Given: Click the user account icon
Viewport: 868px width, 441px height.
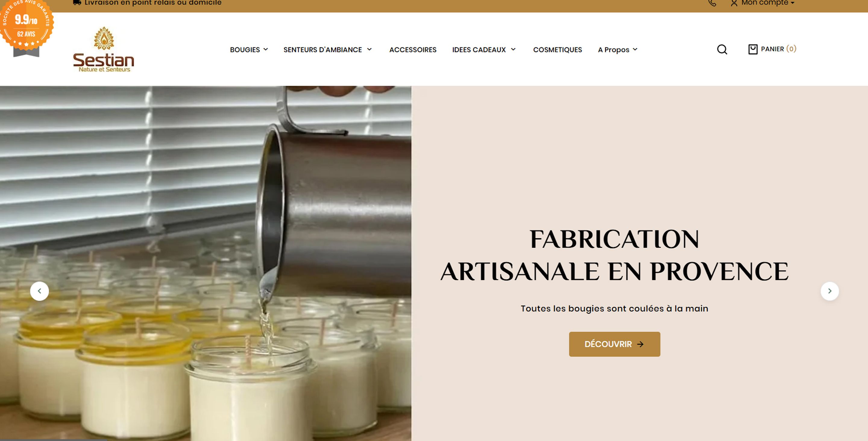Looking at the screenshot, I should (734, 3).
